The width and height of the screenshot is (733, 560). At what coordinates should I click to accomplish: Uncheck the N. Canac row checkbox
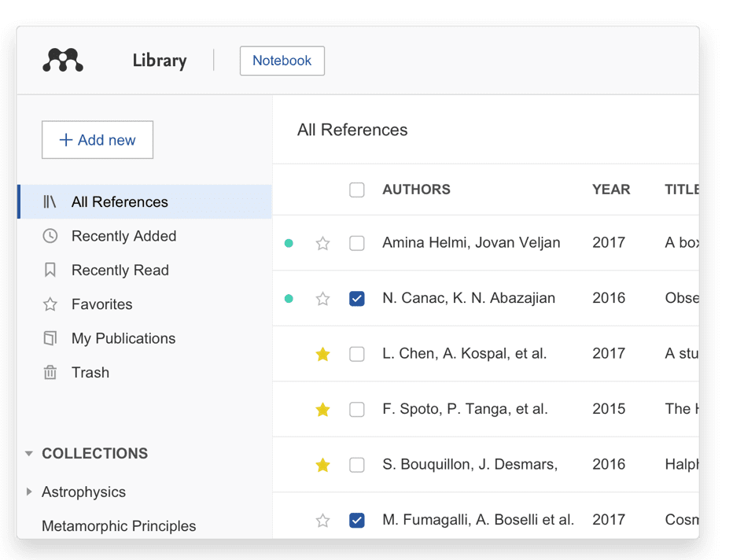coord(357,298)
